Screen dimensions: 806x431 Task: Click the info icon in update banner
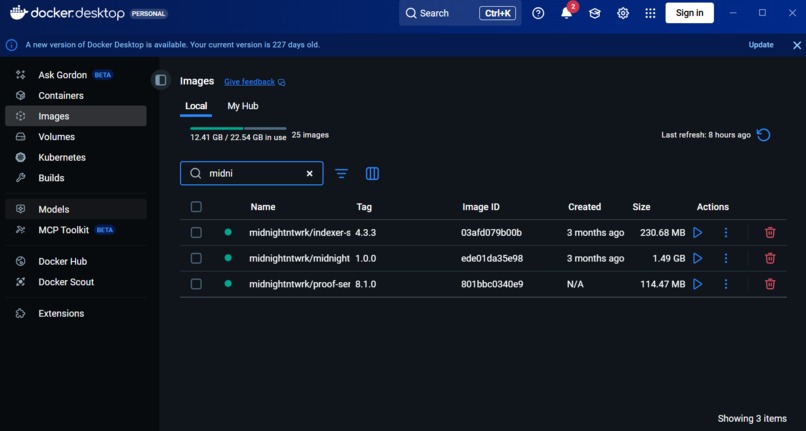coord(11,45)
